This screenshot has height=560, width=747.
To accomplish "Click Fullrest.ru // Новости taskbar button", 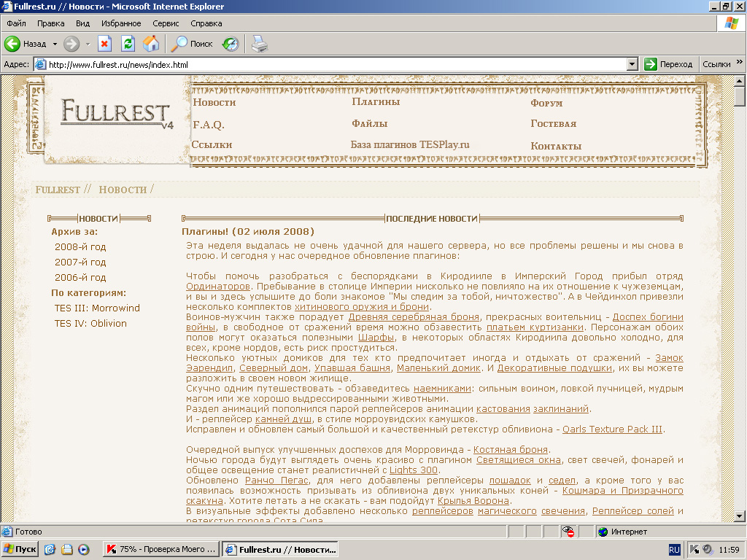I will tap(281, 550).
